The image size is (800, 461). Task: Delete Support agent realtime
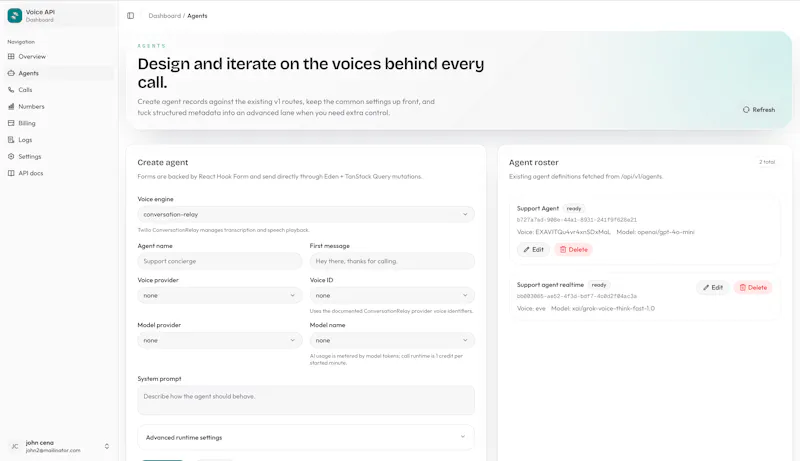[x=753, y=288]
